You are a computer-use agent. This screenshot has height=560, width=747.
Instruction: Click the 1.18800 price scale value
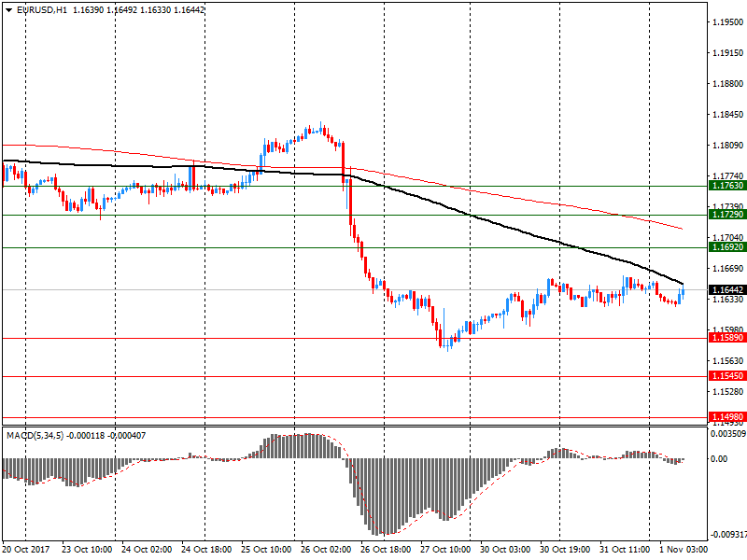tap(727, 84)
